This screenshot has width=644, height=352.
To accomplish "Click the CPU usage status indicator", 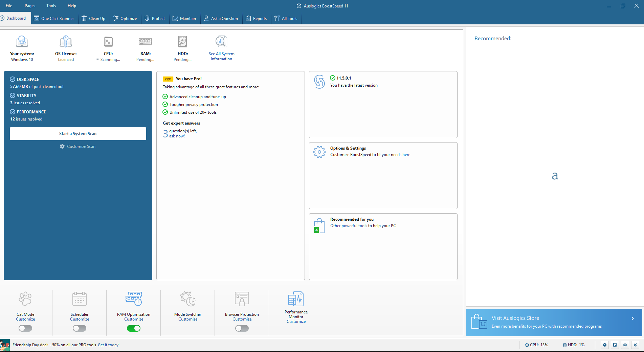I will click(536, 345).
